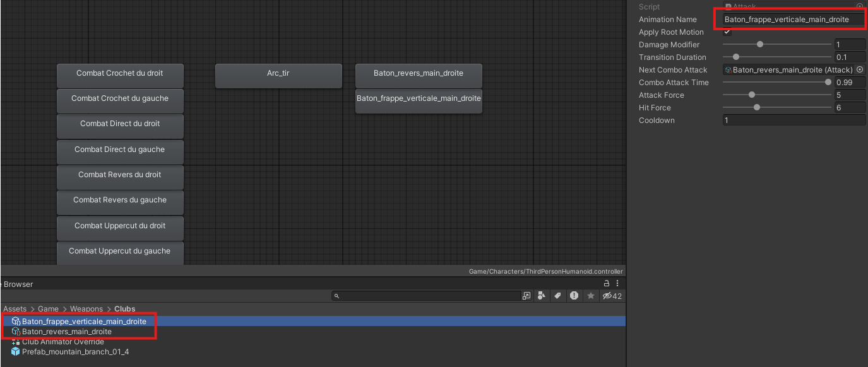The width and height of the screenshot is (868, 367).
Task: Click the Prefab_mountain_branch_01_4 cube icon
Action: pos(16,352)
